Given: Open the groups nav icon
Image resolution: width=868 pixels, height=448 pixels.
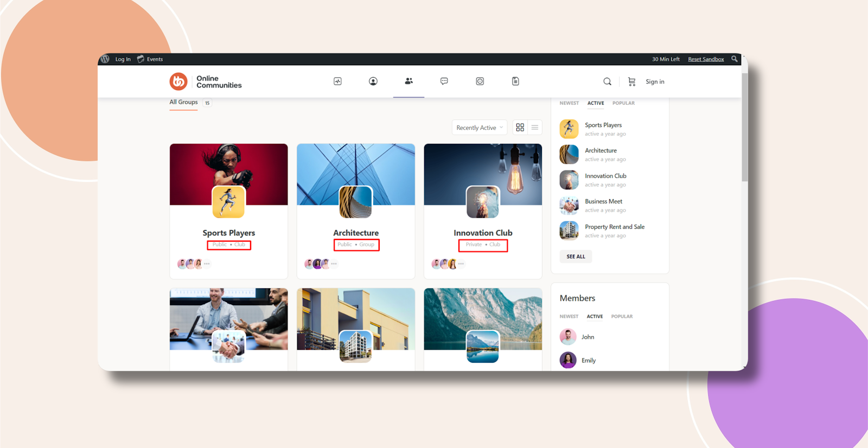Looking at the screenshot, I should pyautogui.click(x=409, y=81).
